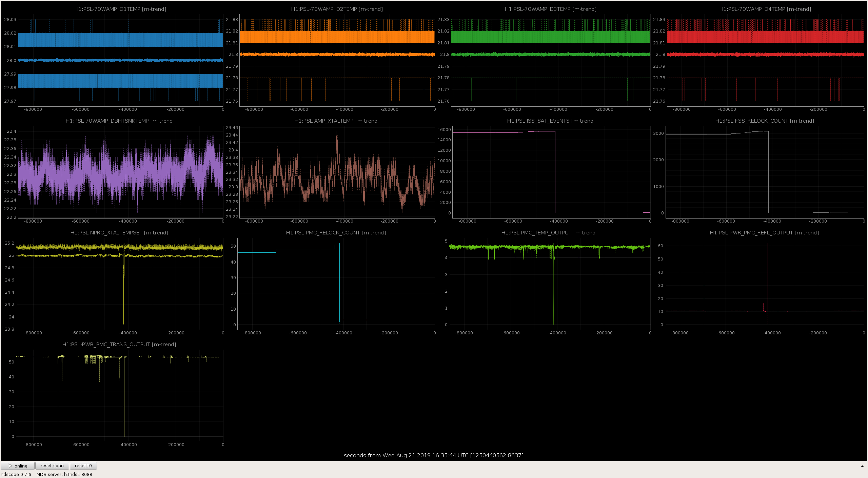The height and width of the screenshot is (478, 868).
Task: Click inside the ISS_SAT_EVENTS plot area
Action: point(551,172)
